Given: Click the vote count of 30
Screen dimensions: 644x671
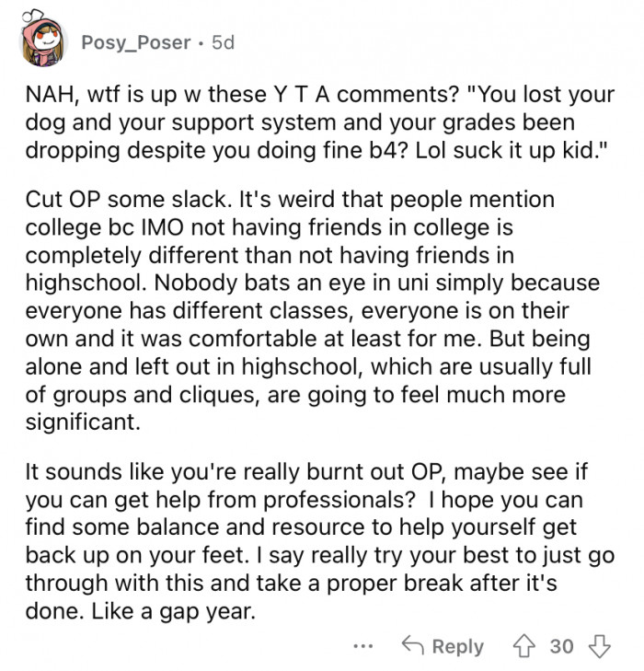Looking at the screenshot, I should 561,647.
